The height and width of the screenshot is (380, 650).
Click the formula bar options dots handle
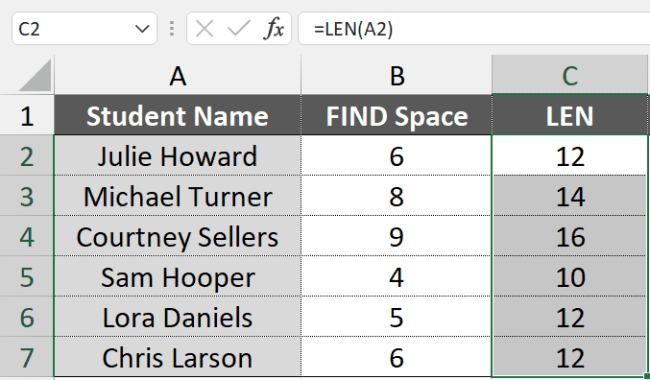pos(172,29)
